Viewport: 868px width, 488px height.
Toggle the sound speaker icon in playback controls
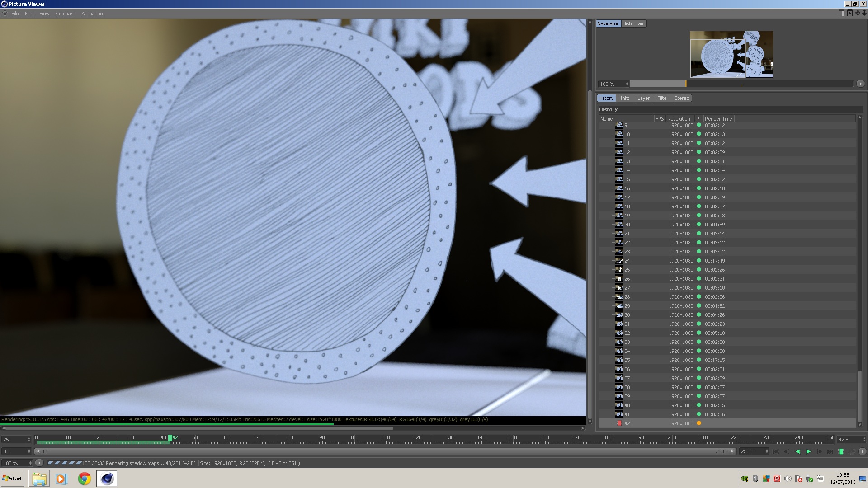coord(852,451)
